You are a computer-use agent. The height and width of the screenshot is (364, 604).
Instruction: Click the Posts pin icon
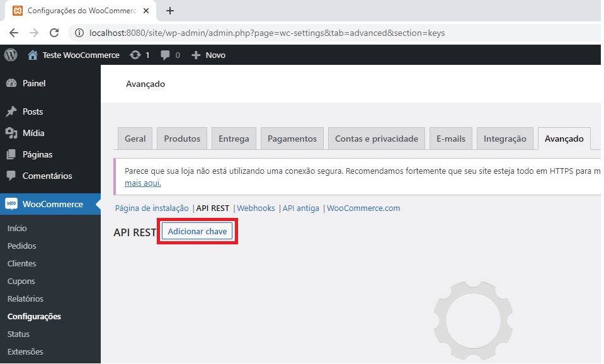coord(11,111)
